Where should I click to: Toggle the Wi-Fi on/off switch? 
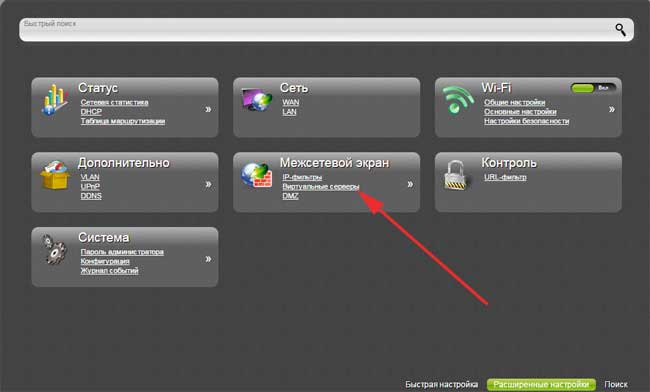[593, 88]
